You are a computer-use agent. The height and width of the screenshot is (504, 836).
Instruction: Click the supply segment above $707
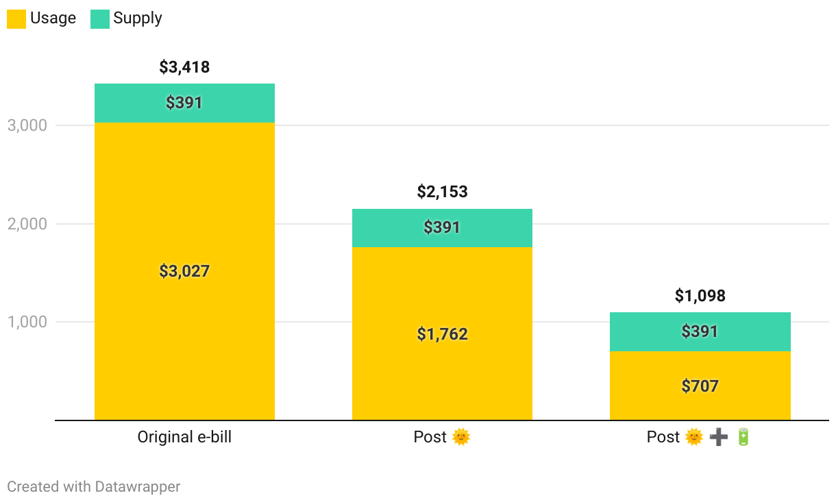click(700, 332)
